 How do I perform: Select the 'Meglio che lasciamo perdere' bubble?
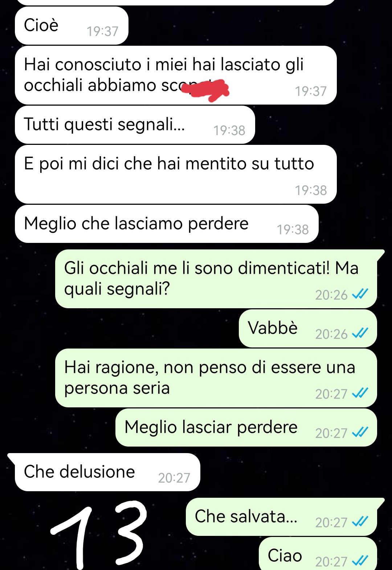tap(167, 224)
